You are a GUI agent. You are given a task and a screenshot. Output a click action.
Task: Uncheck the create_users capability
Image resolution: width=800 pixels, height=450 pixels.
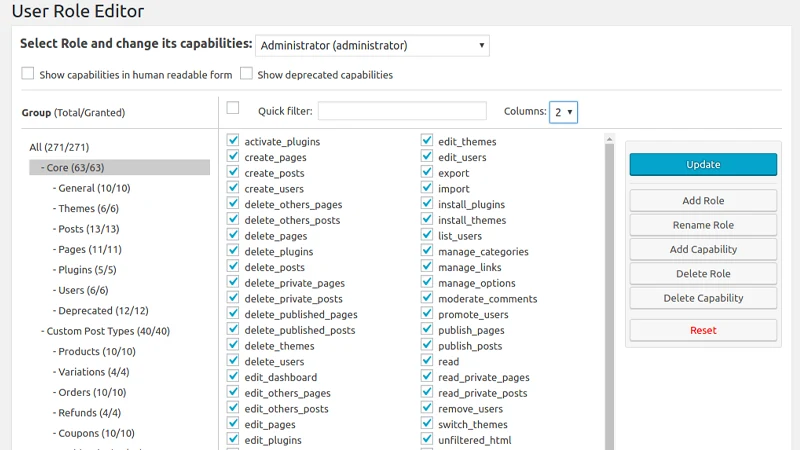click(x=233, y=188)
